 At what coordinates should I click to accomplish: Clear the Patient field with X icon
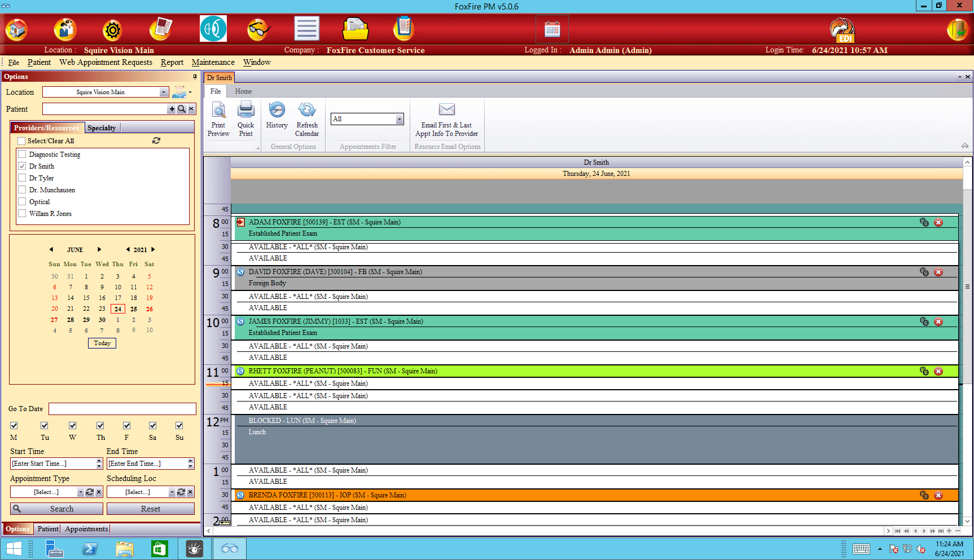(x=191, y=109)
